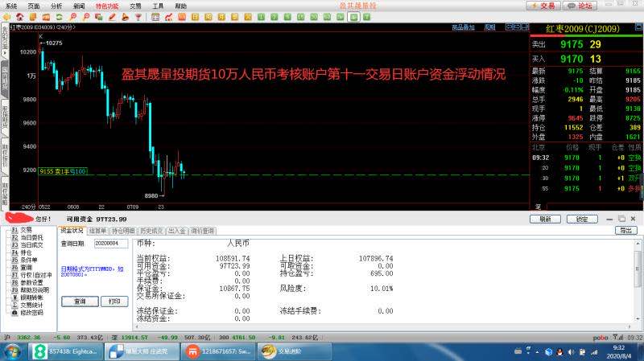Click the back arrow toolbar icon
644x361 pixels.
6,17
